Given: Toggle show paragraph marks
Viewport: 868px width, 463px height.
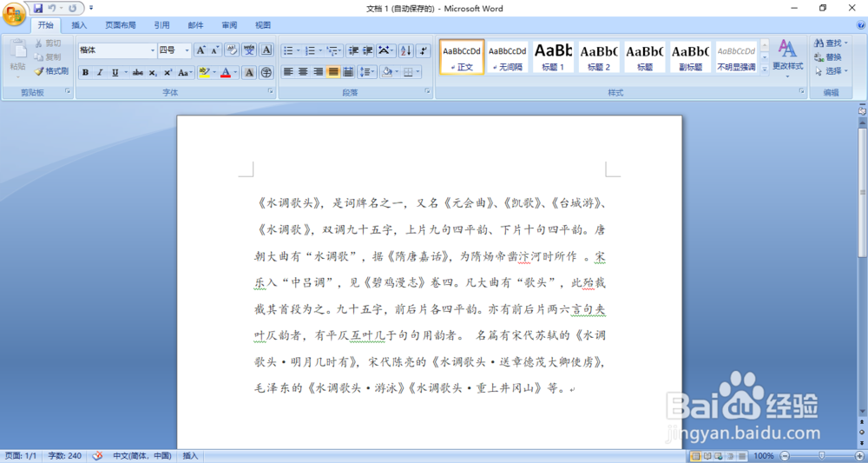Looking at the screenshot, I should 423,50.
